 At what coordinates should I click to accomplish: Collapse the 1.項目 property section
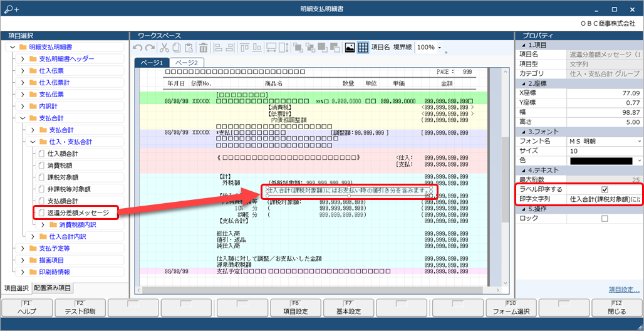523,45
